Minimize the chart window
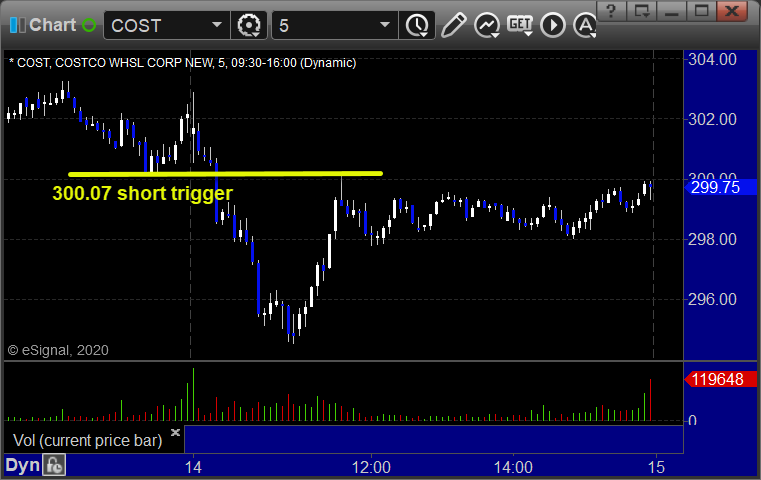Viewport: 761px width, 480px height. [672, 11]
